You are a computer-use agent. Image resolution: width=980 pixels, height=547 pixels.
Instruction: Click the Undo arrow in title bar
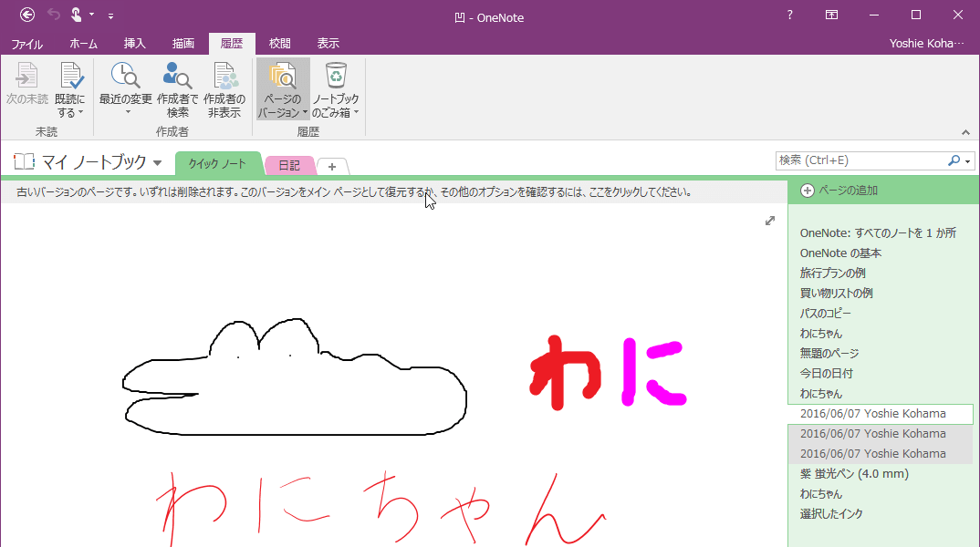pos(54,15)
